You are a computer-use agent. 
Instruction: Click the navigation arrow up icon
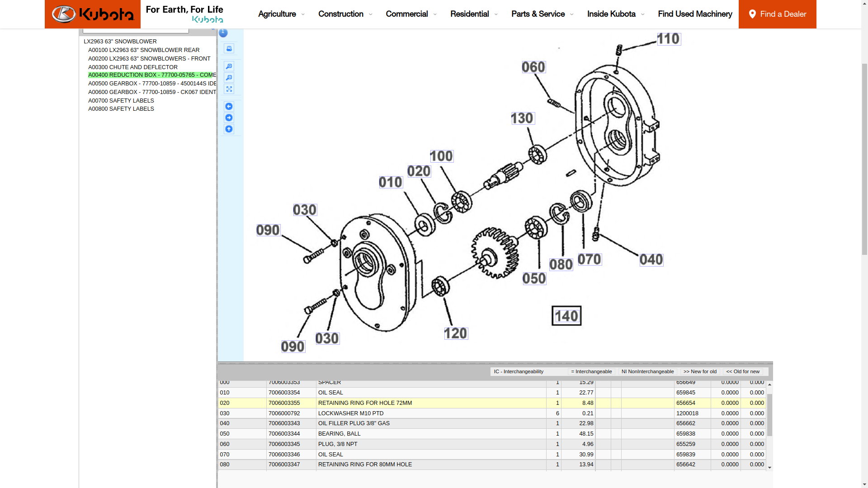point(229,129)
